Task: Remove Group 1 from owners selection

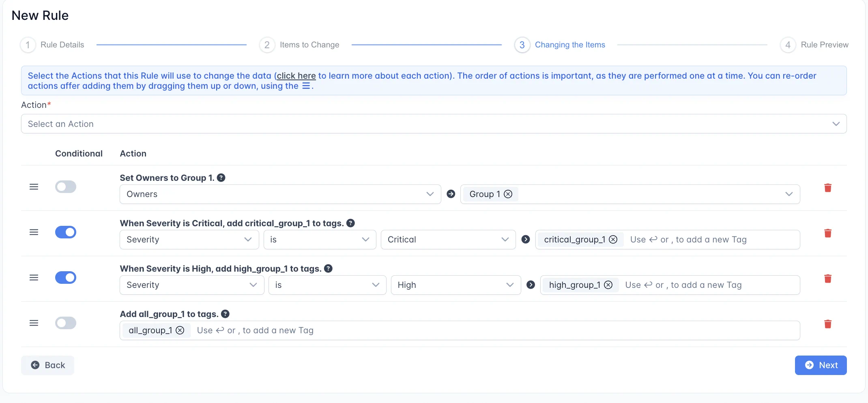Action: pyautogui.click(x=508, y=194)
